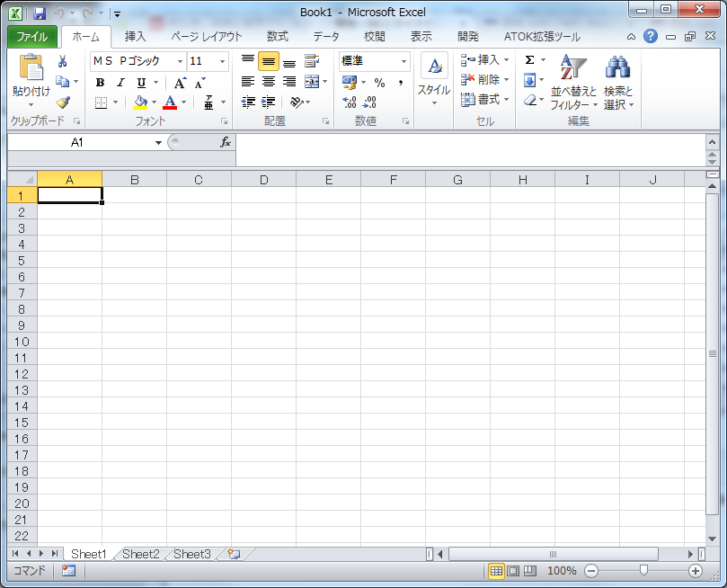Click the Wrap Text icon

[312, 61]
